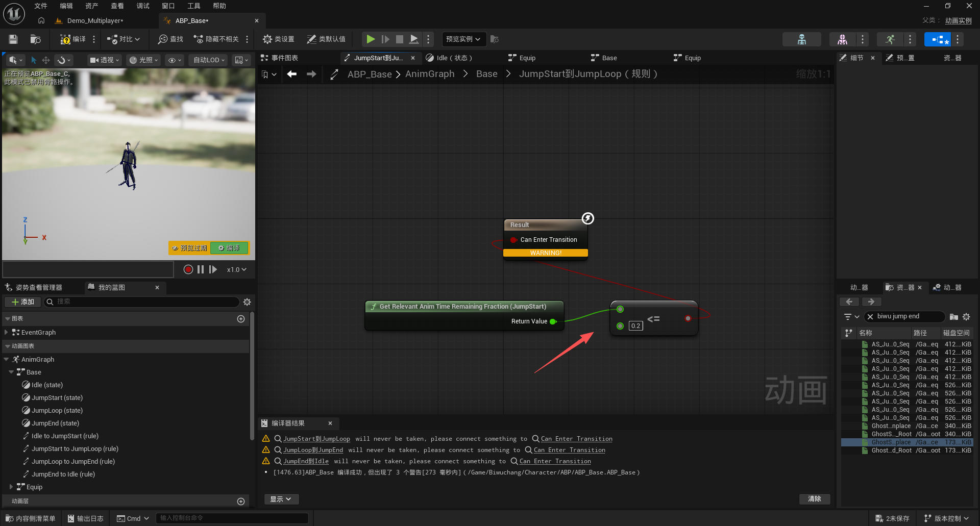
Task: Click the 清除 clear button
Action: [815, 499]
